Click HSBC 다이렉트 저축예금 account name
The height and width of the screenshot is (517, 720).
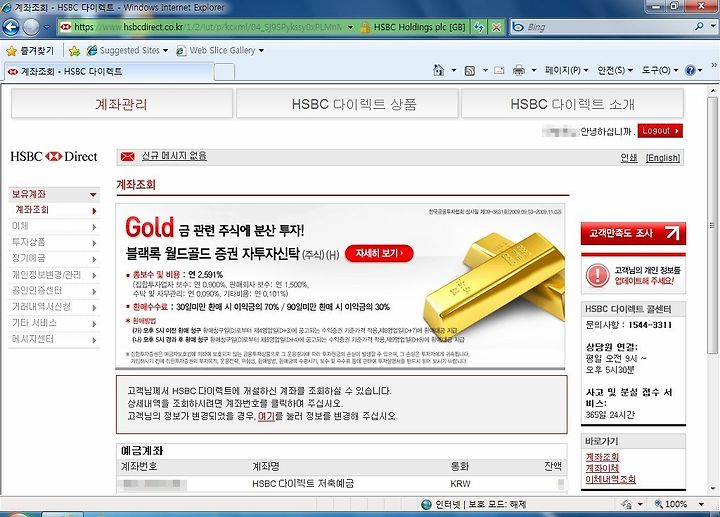pos(303,483)
